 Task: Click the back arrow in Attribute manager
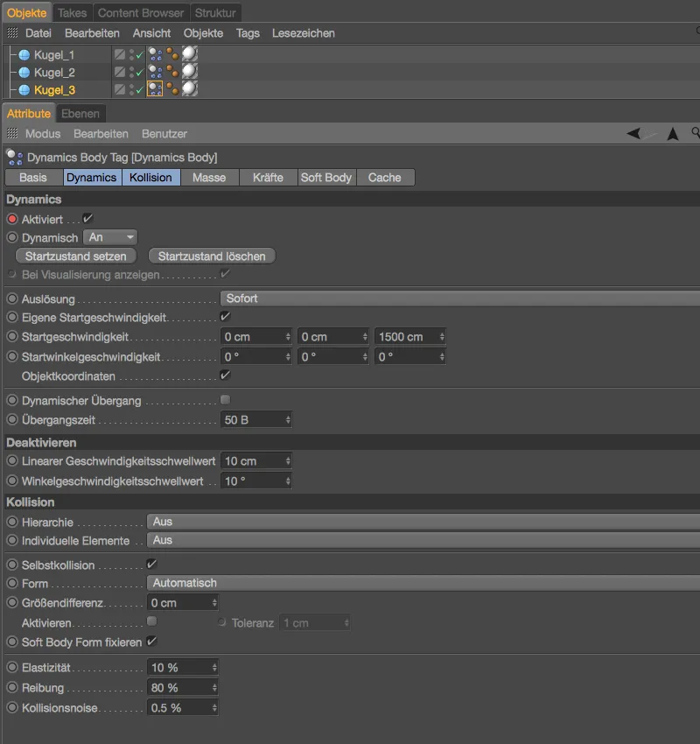634,134
